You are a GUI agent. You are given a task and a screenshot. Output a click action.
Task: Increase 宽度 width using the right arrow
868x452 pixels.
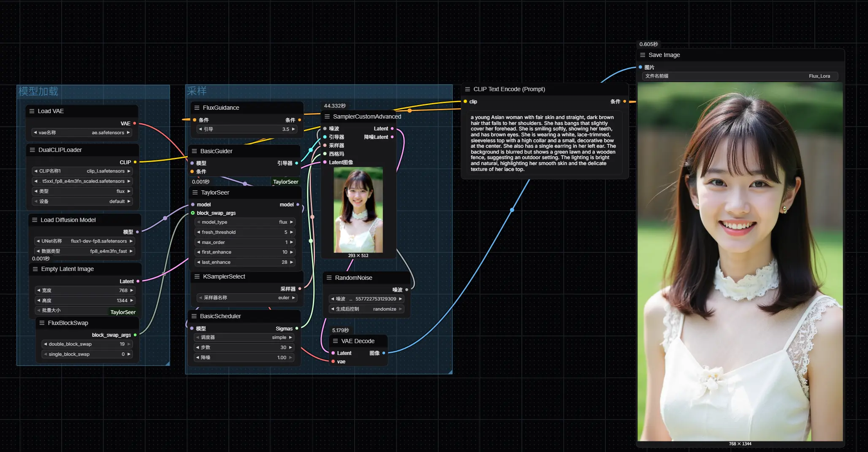tap(132, 290)
